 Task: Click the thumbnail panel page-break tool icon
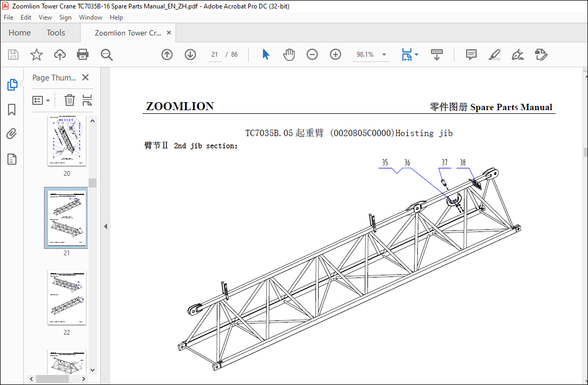pyautogui.click(x=87, y=100)
